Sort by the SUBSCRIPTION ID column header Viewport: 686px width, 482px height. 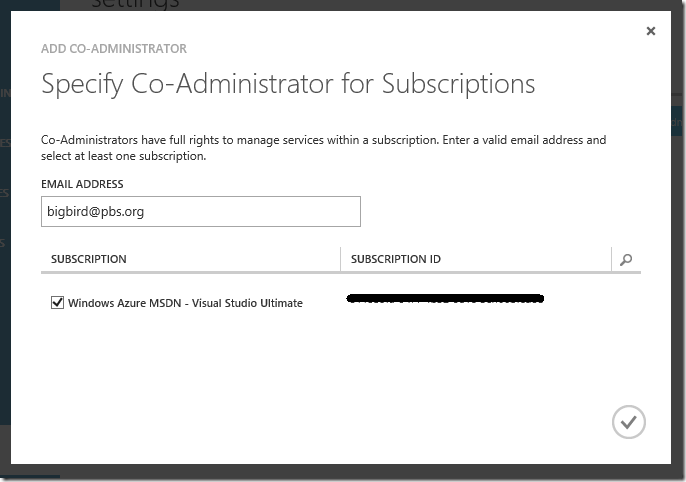point(396,259)
